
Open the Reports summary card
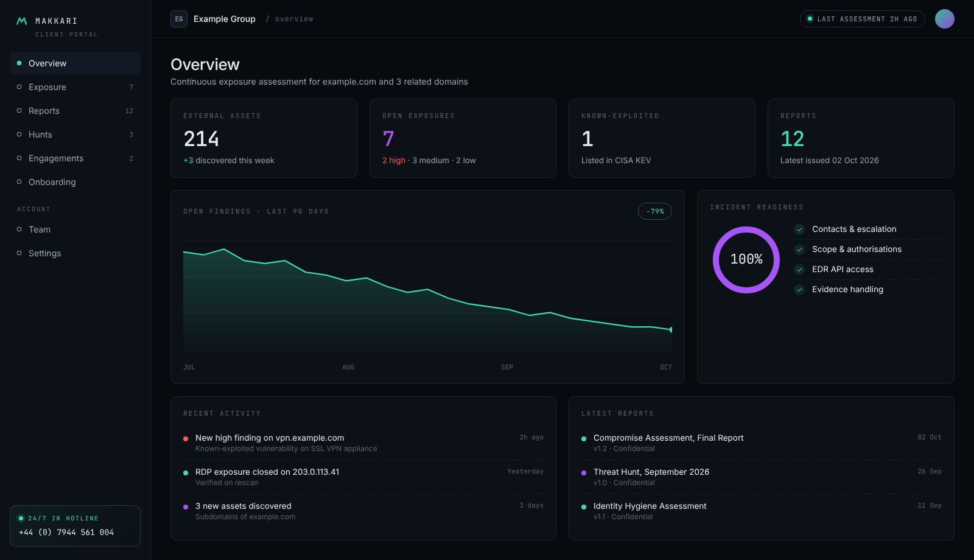[861, 138]
